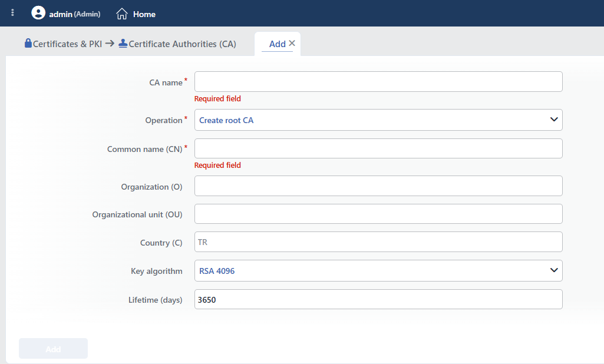The height and width of the screenshot is (364, 604).
Task: Click the Country (C) label
Action: click(161, 243)
